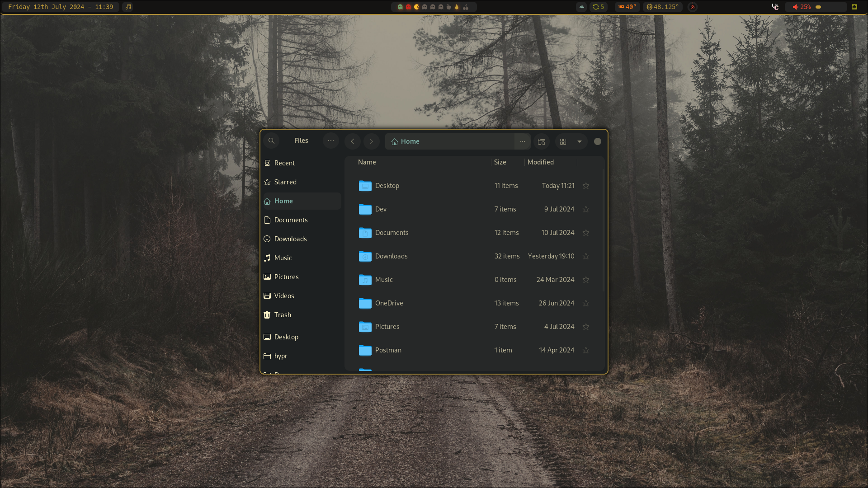The image size is (868, 488).
Task: Open the updates indicator showing 5
Action: coord(599,7)
